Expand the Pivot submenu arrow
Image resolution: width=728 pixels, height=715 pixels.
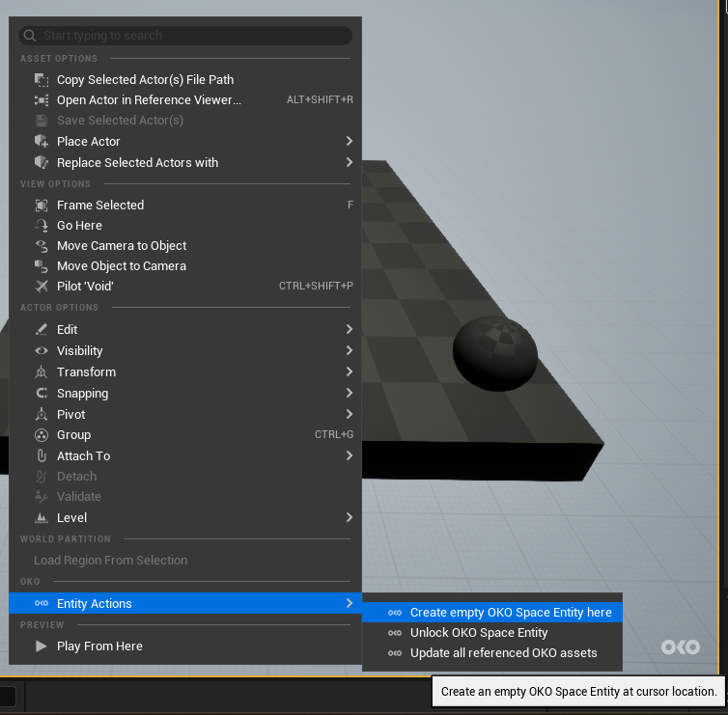tap(350, 414)
